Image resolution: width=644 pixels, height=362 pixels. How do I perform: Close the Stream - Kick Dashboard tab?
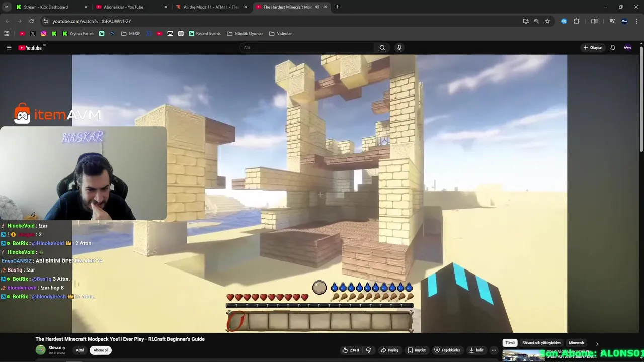(x=86, y=7)
